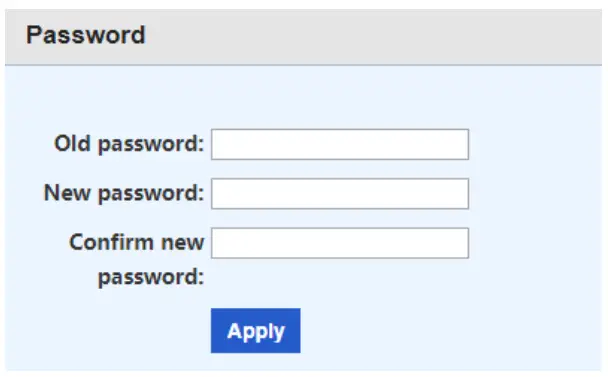Viewport: 608px width, 377px height.
Task: Activate the Confirm new password box
Action: (x=340, y=243)
